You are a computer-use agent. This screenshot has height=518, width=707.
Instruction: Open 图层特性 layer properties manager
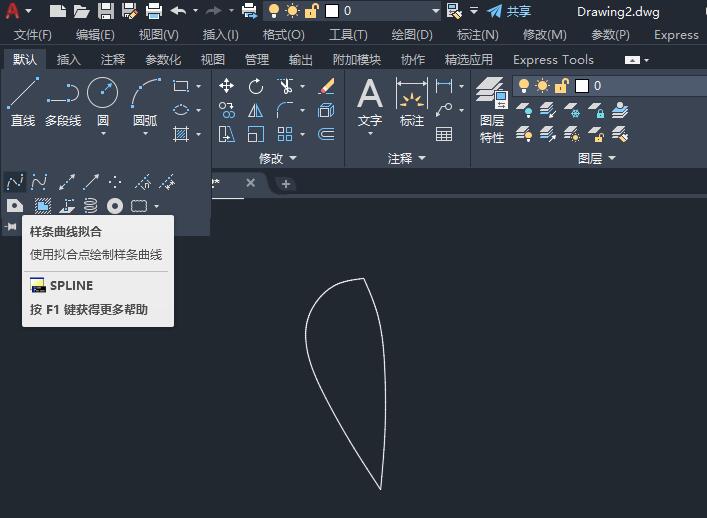[x=491, y=110]
